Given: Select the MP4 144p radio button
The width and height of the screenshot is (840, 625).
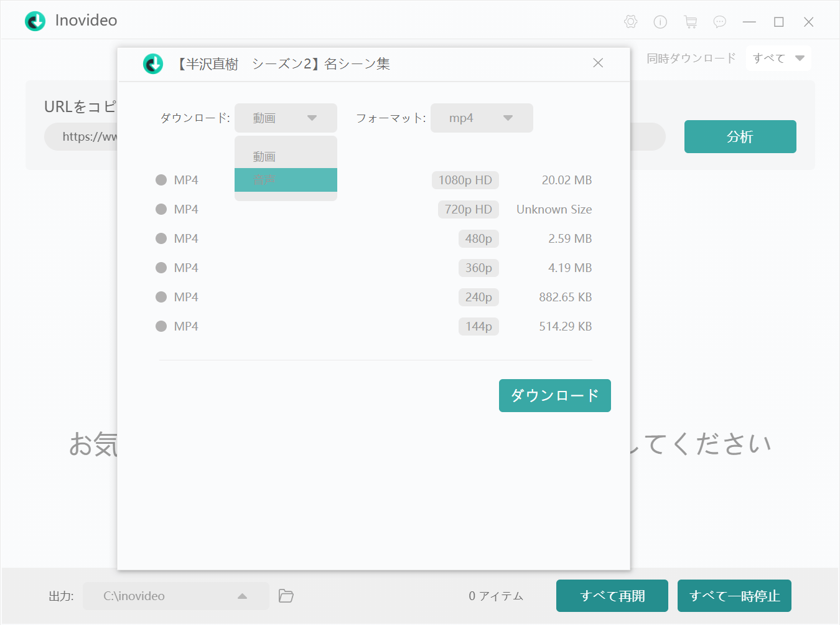Looking at the screenshot, I should tap(161, 326).
